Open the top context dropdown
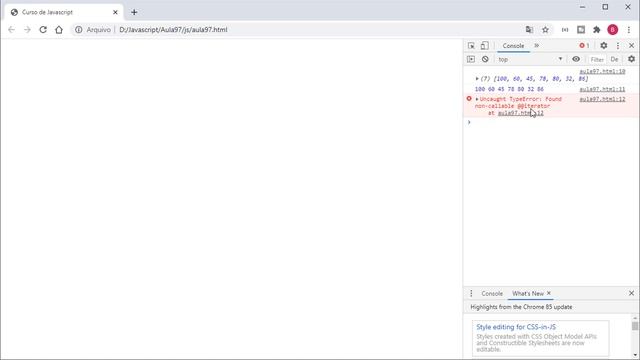This screenshot has height=360, width=640. pos(530,59)
